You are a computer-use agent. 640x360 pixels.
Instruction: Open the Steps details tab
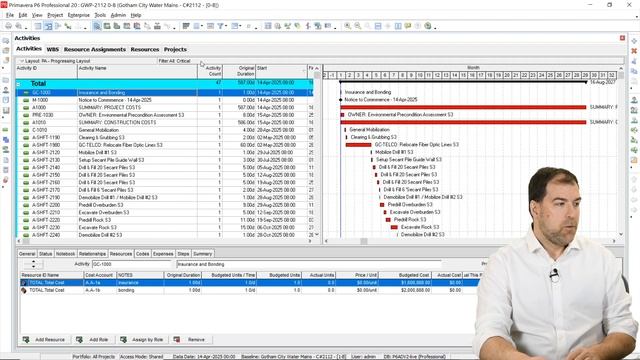pyautogui.click(x=183, y=254)
